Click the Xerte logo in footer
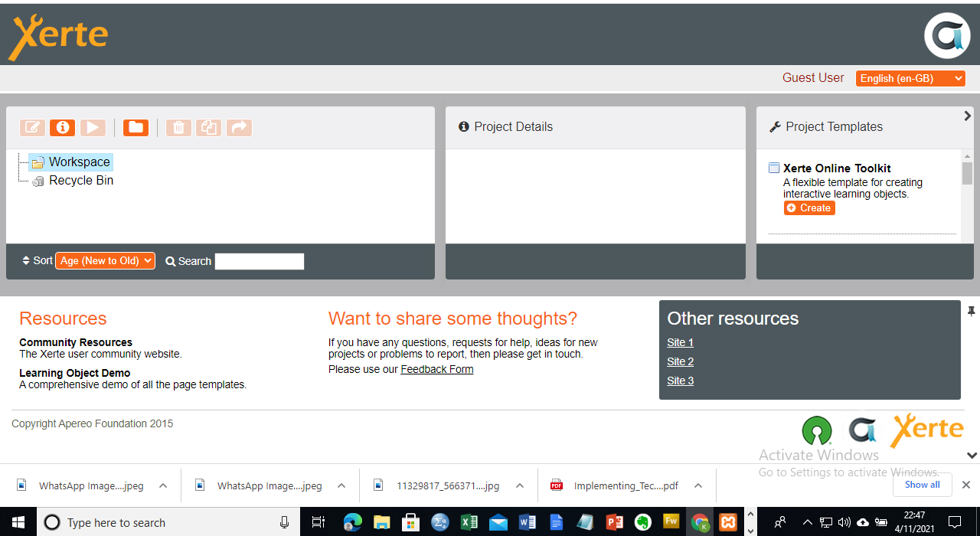This screenshot has width=980, height=536. [x=926, y=430]
